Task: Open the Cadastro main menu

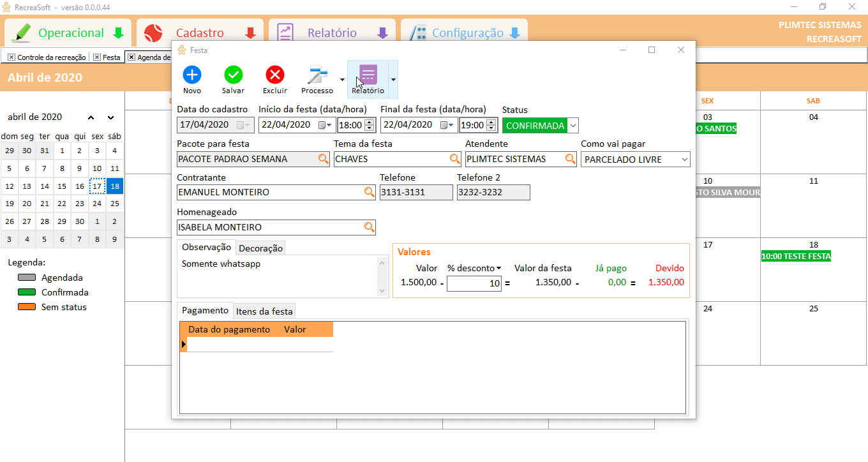Action: (x=200, y=33)
